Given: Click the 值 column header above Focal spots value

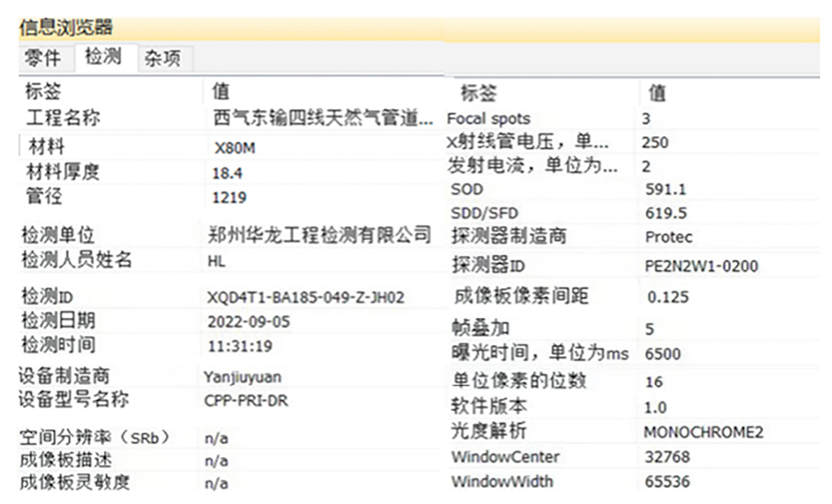Looking at the screenshot, I should coord(658,92).
